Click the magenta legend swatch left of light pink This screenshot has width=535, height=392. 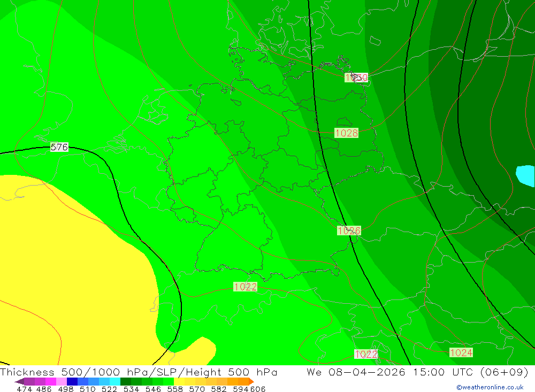(x=50, y=381)
